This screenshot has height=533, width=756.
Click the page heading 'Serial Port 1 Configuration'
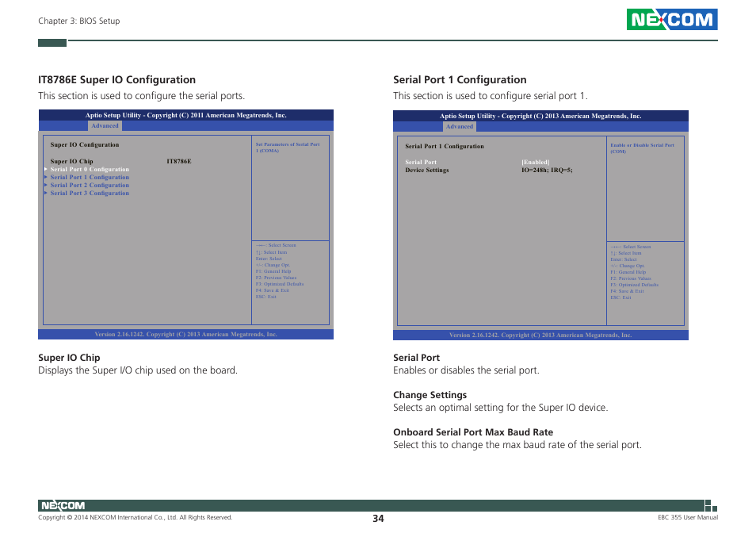tap(460, 79)
